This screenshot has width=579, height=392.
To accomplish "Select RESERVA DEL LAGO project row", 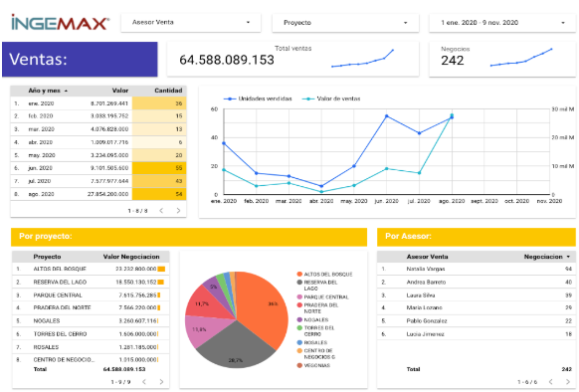I will pyautogui.click(x=91, y=283).
